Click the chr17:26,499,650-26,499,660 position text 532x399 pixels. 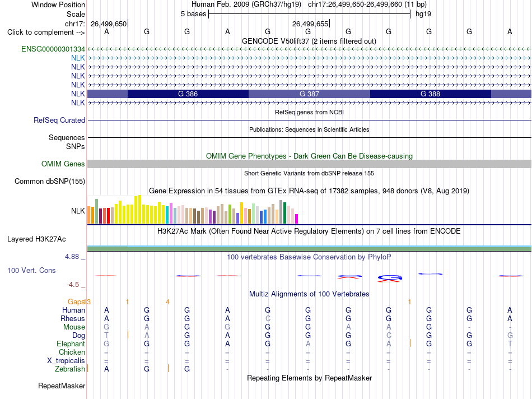coord(355,4)
